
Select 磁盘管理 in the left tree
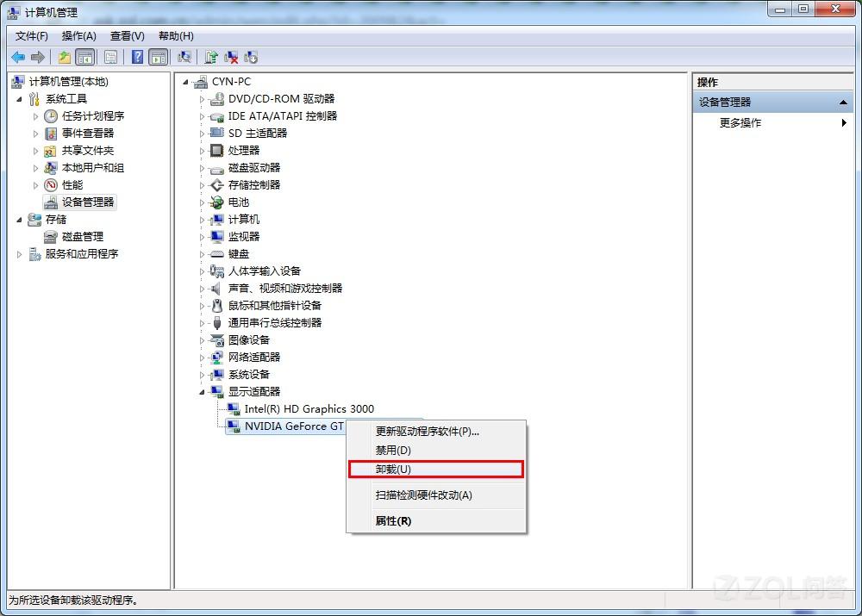pos(83,237)
